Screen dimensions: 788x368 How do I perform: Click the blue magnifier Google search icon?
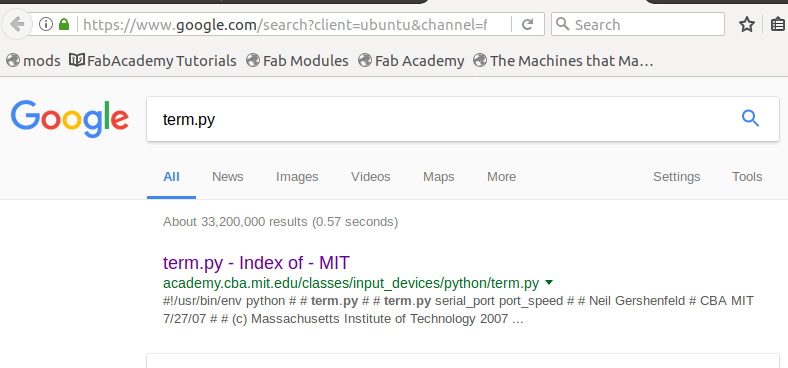750,119
